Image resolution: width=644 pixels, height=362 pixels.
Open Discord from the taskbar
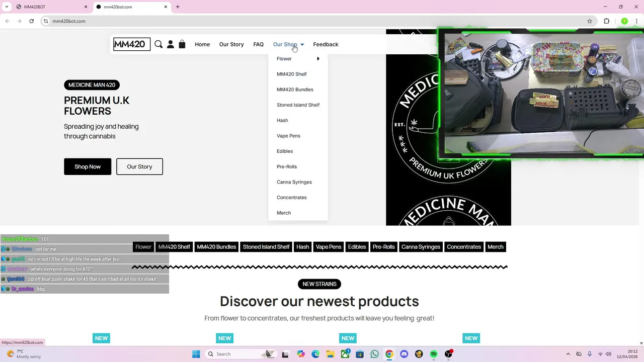(404, 354)
